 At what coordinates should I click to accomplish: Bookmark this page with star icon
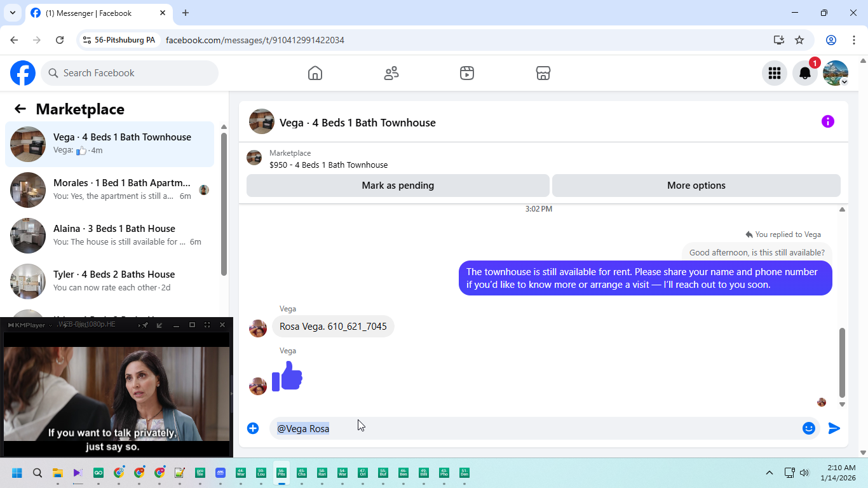[x=799, y=40]
